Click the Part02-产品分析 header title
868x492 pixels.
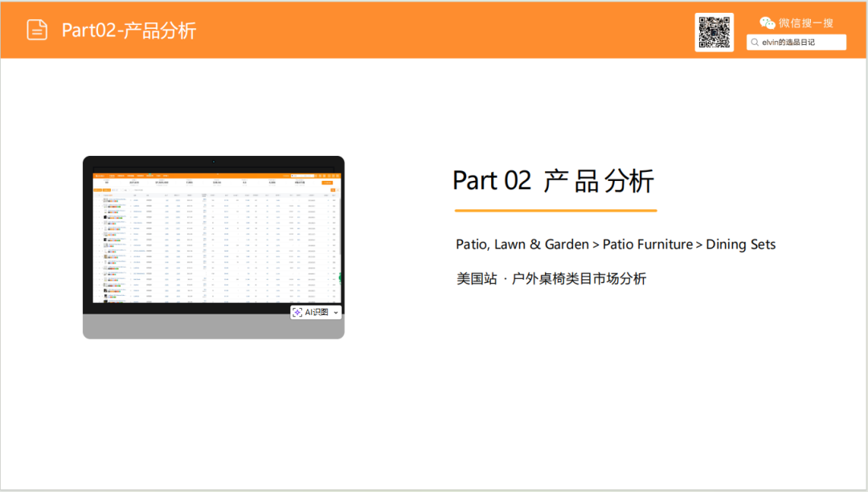coord(129,31)
